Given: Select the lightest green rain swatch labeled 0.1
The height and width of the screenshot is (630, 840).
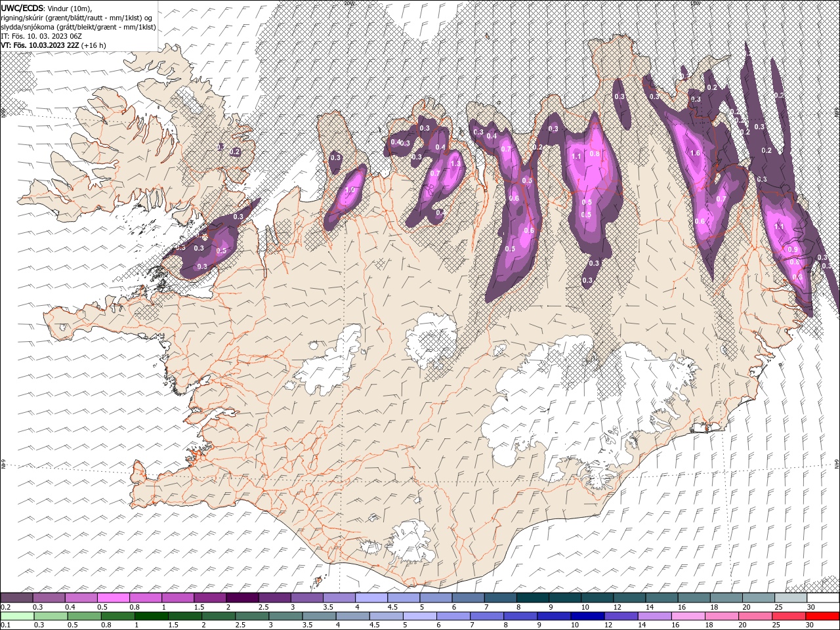Looking at the screenshot, I should (17, 616).
